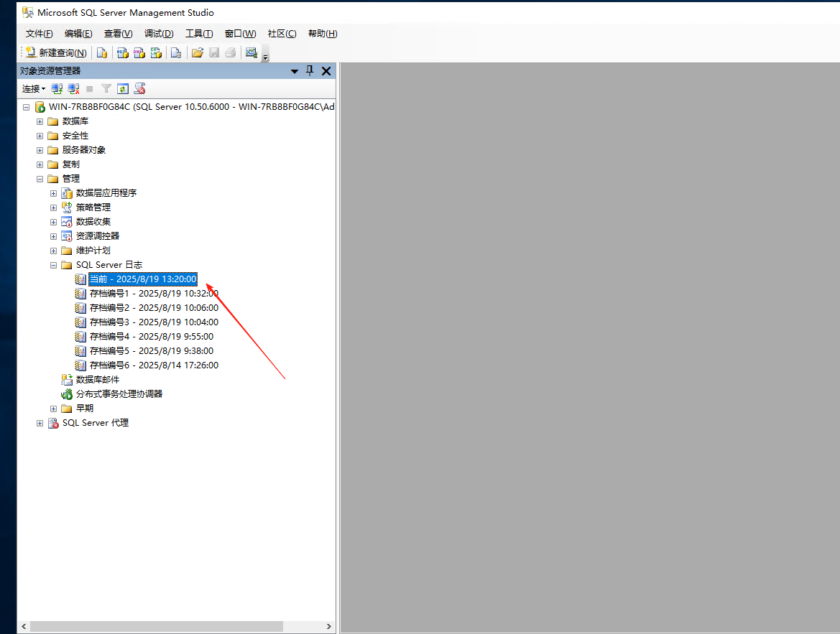
Task: Click the Print icon in toolbar
Action: tap(231, 52)
